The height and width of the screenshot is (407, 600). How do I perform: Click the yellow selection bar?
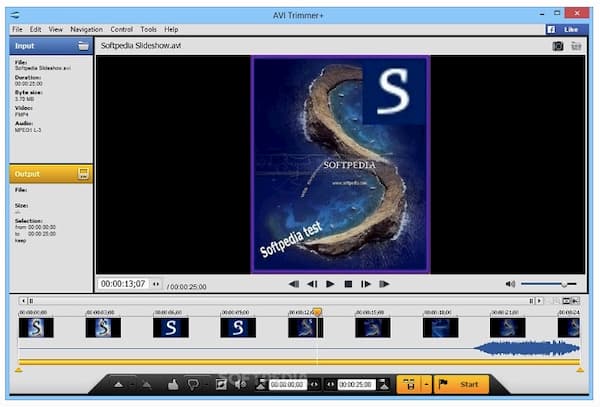click(299, 362)
